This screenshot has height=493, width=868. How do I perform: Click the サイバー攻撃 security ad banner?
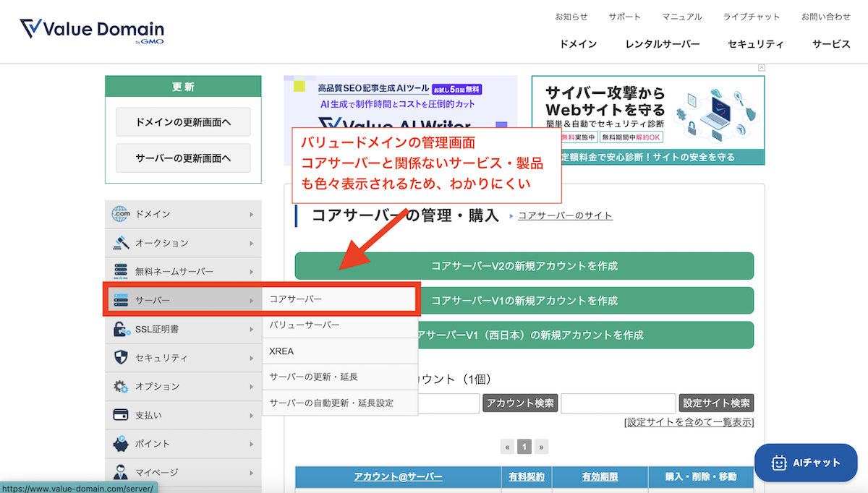(x=647, y=120)
